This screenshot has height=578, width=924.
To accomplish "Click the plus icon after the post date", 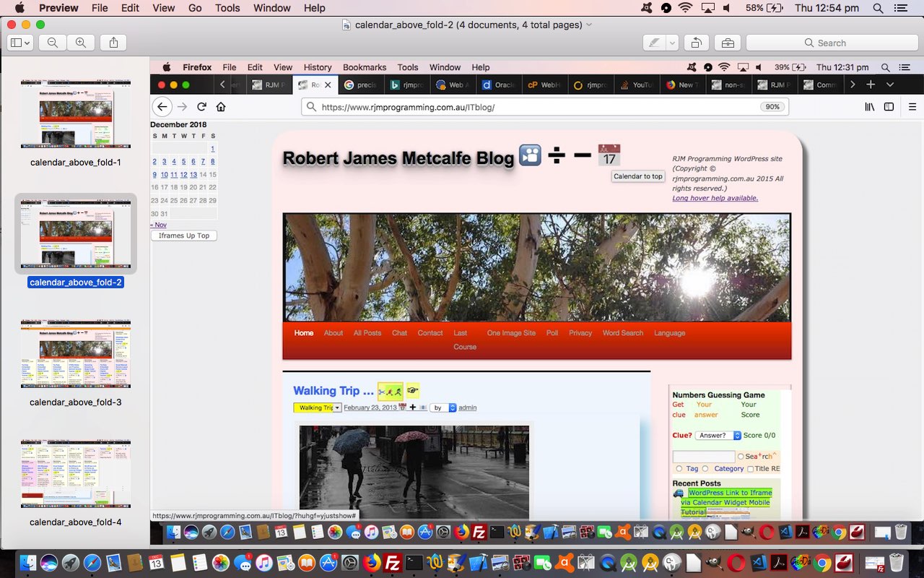I will tap(413, 407).
